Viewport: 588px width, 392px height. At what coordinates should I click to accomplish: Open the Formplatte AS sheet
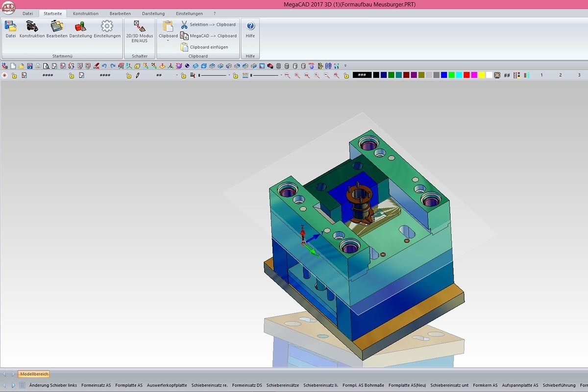coord(129,385)
